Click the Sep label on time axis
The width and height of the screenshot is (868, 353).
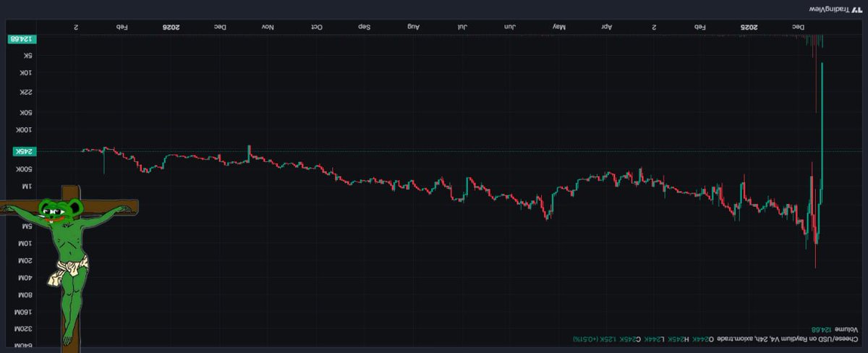point(364,27)
